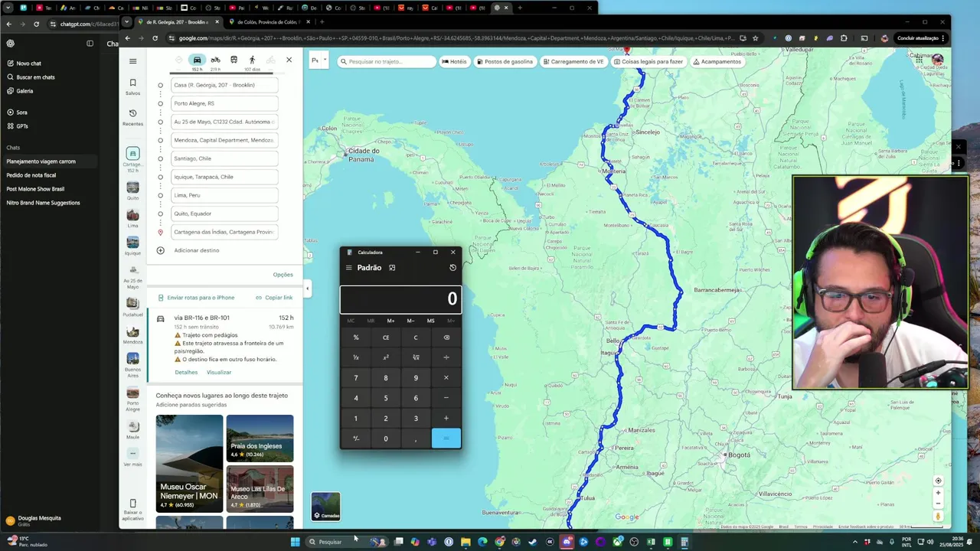Click Calculator equals key
The width and height of the screenshot is (980, 551).
[446, 439]
